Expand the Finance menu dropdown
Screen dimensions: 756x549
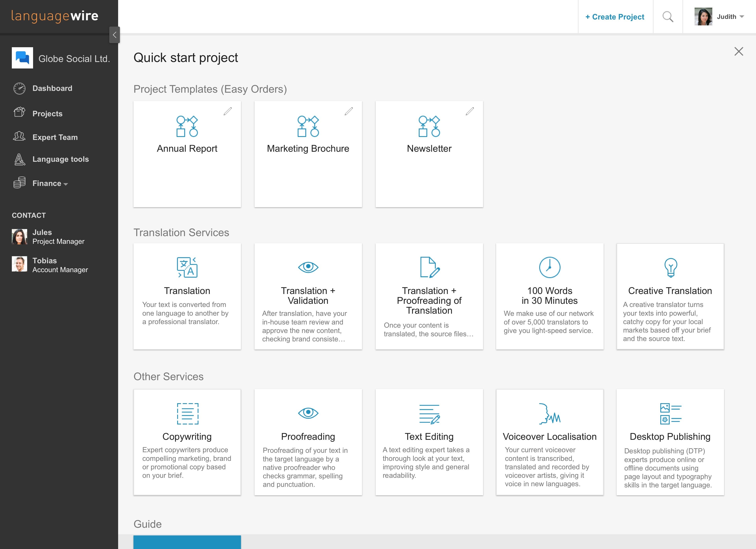[50, 184]
